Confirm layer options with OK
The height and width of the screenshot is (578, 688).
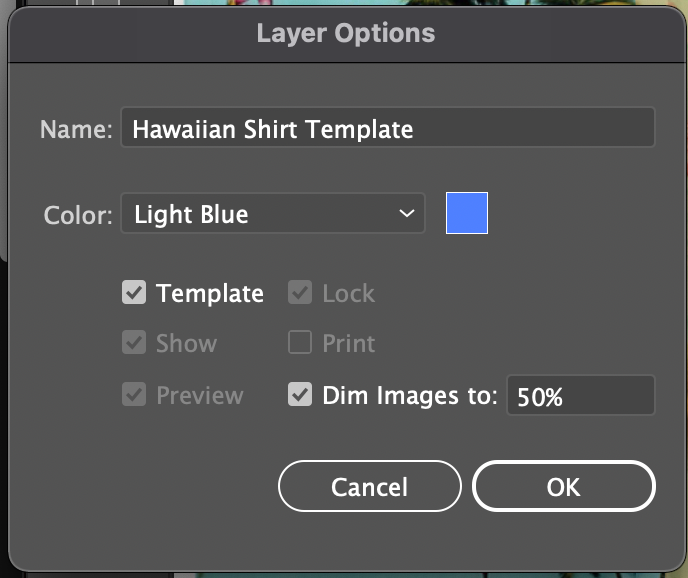click(564, 486)
